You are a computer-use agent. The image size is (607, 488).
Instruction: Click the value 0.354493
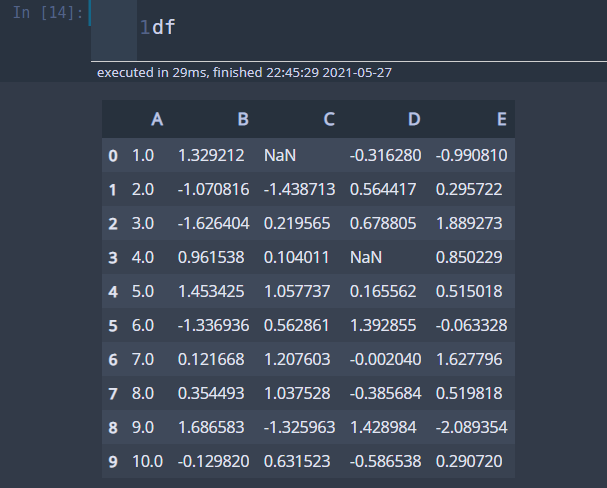tap(211, 394)
